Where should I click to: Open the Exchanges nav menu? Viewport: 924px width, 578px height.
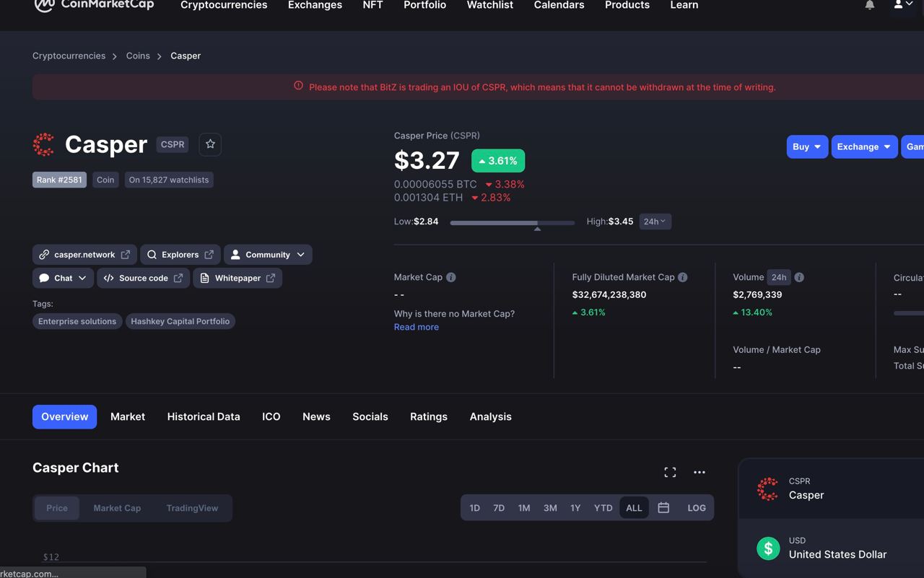tap(315, 5)
